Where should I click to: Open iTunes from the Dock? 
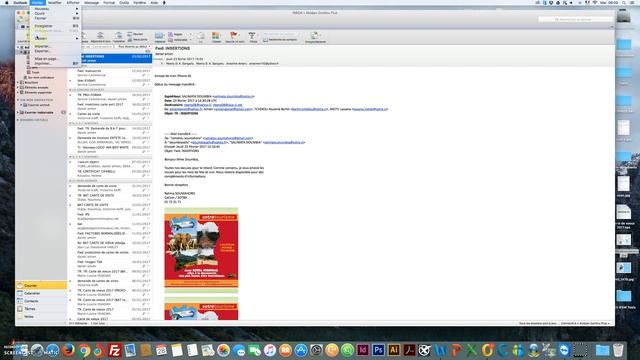(269, 350)
